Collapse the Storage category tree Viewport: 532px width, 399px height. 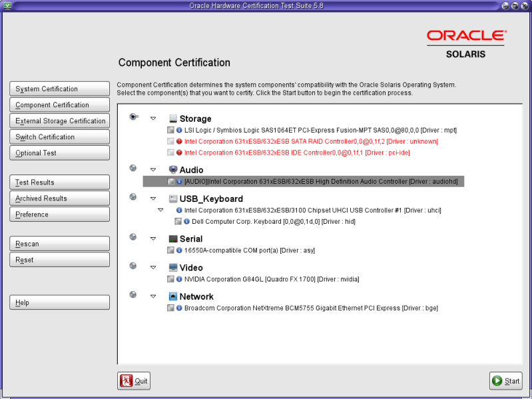pyautogui.click(x=153, y=119)
